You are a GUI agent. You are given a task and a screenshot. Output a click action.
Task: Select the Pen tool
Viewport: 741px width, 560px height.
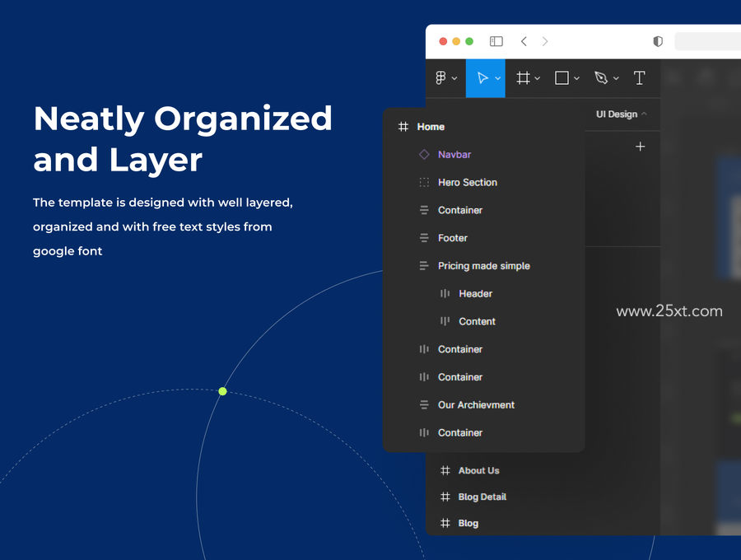[601, 78]
